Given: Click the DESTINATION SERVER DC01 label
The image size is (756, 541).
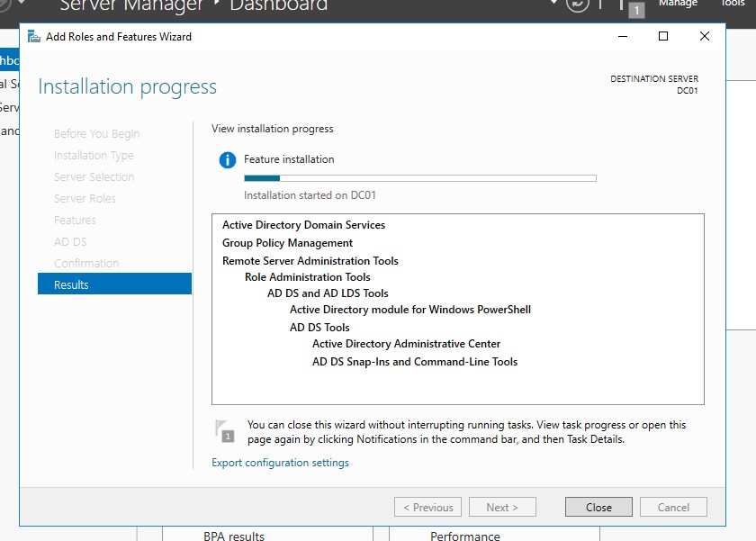Looking at the screenshot, I should coord(654,85).
